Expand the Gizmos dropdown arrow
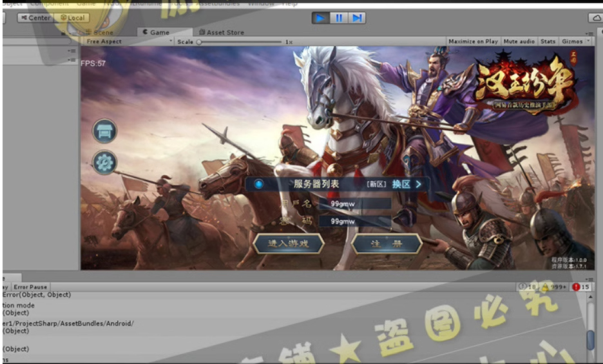Viewport: 603px width, 364px height. tap(588, 41)
